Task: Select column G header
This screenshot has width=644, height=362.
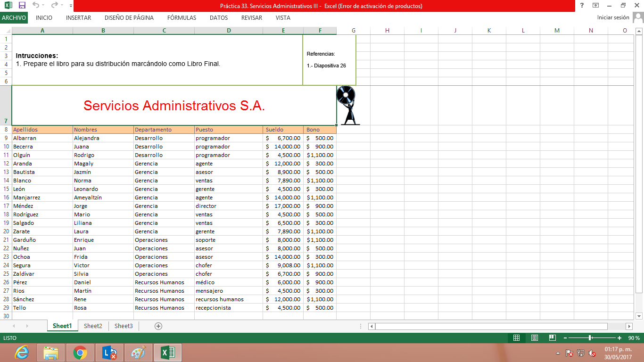Action: tap(354, 31)
